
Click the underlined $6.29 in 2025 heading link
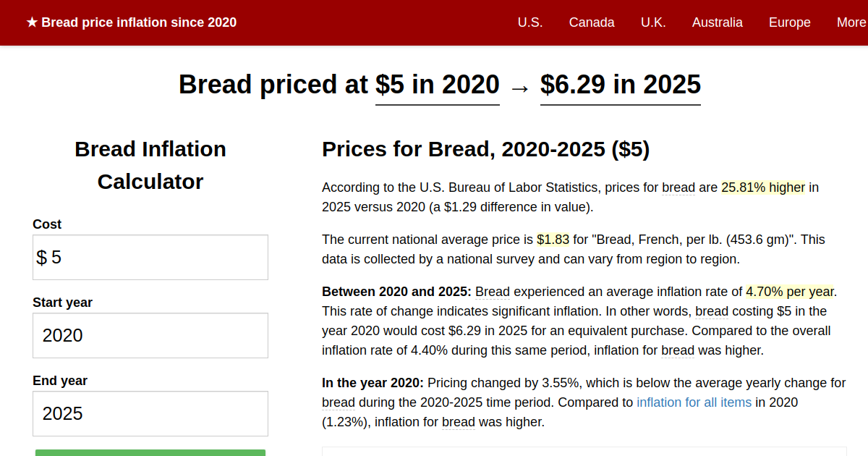[620, 85]
